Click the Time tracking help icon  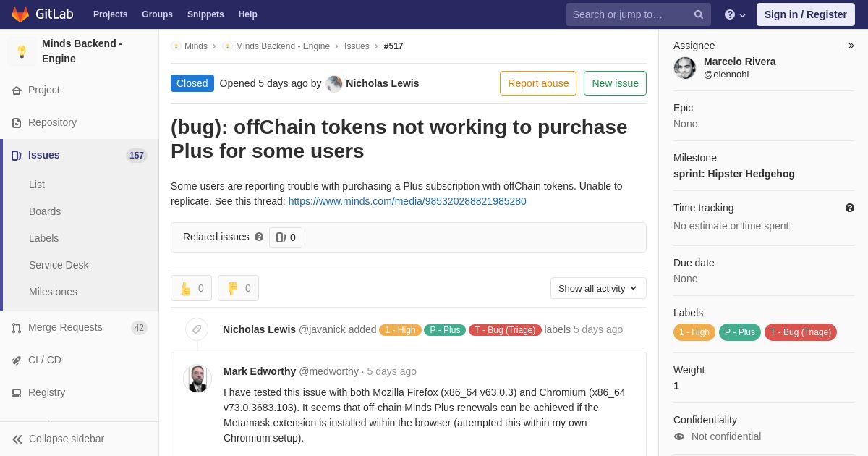click(850, 208)
